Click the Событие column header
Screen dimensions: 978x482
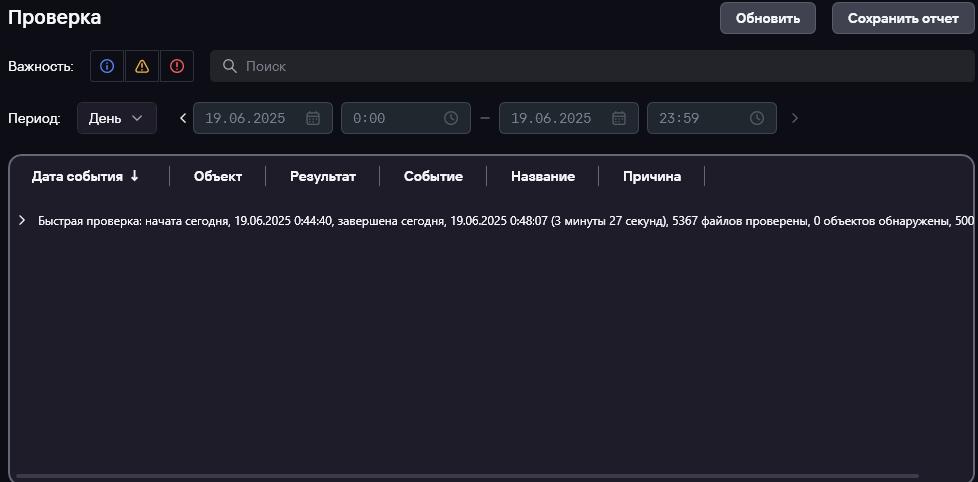point(433,176)
